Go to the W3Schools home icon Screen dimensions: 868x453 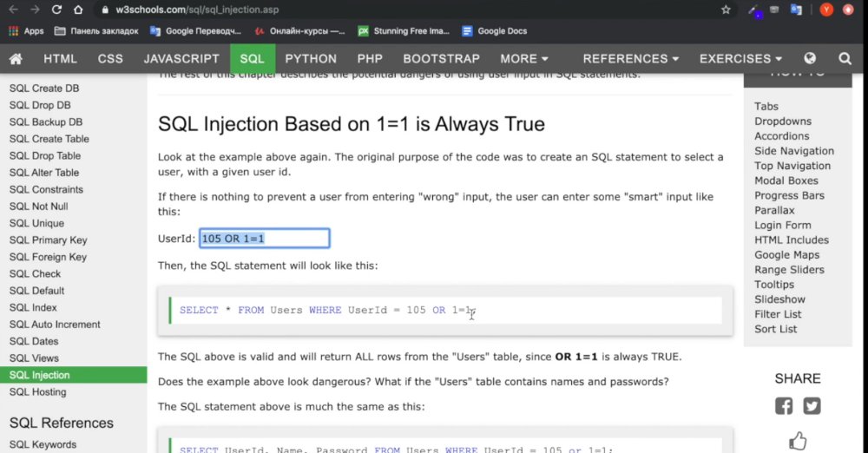(16, 59)
